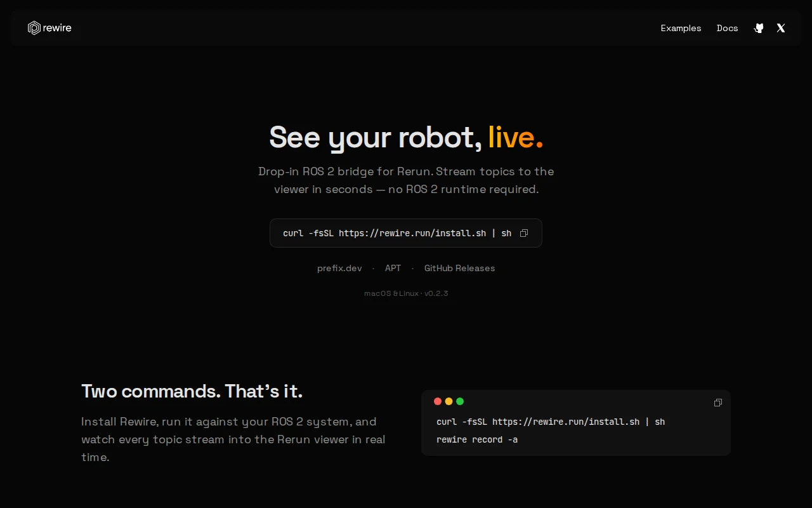Copy the terminal window commands

tap(718, 403)
